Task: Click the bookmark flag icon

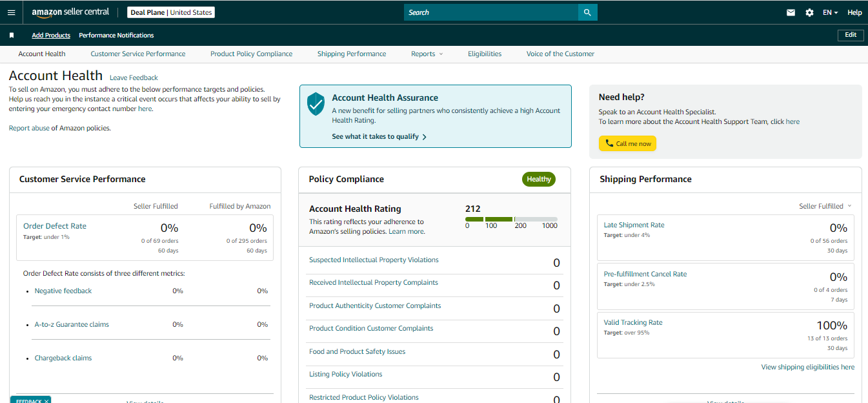Action: [12, 36]
